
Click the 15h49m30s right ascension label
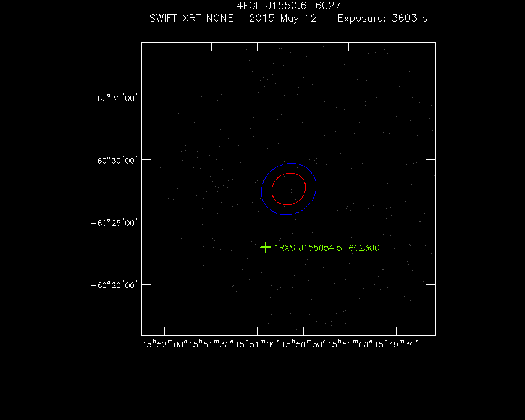tap(396, 344)
